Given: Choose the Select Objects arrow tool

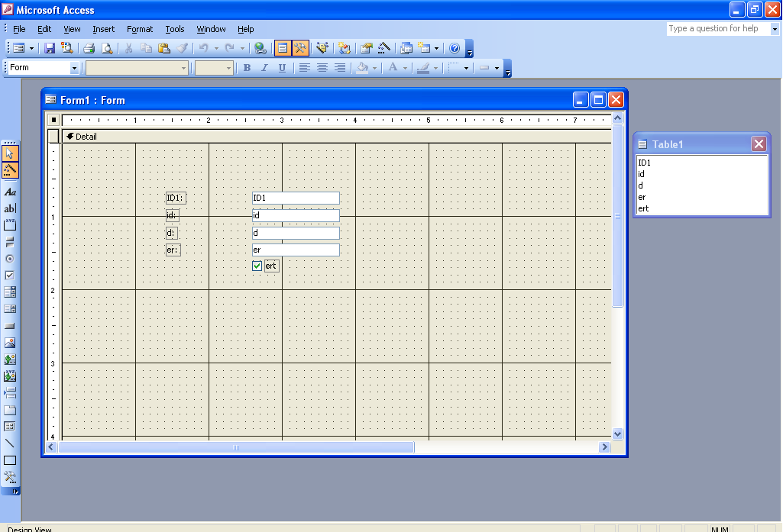Looking at the screenshot, I should click(x=10, y=153).
